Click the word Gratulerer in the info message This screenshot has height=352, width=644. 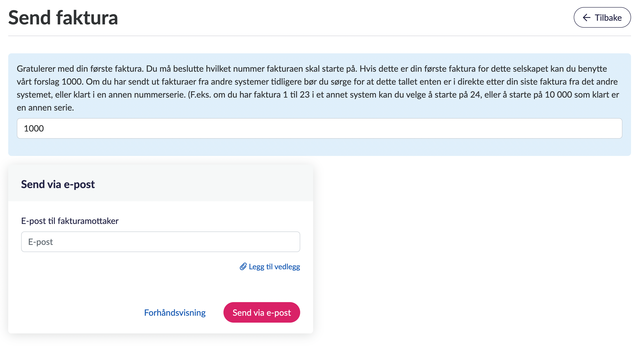(36, 68)
